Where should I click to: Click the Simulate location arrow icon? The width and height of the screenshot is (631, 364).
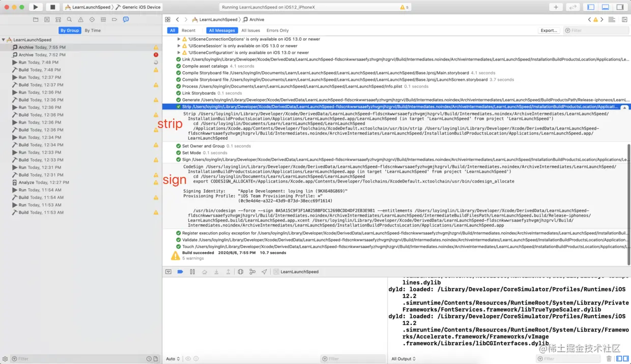(264, 272)
